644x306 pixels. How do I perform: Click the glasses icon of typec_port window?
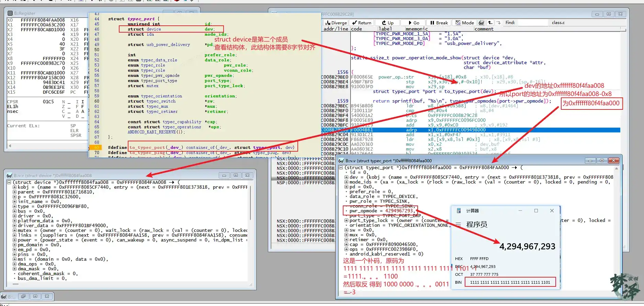[x=341, y=161]
